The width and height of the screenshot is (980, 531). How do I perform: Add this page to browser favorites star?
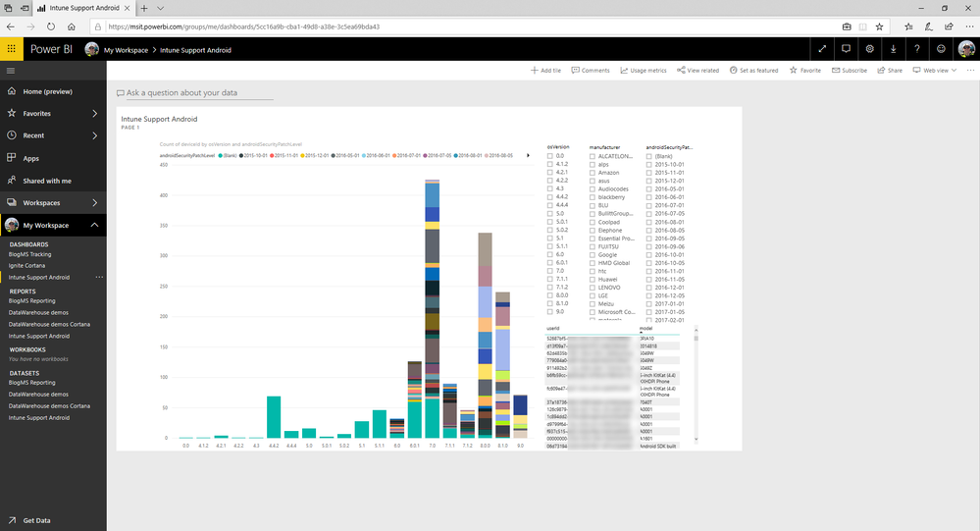coord(879,27)
